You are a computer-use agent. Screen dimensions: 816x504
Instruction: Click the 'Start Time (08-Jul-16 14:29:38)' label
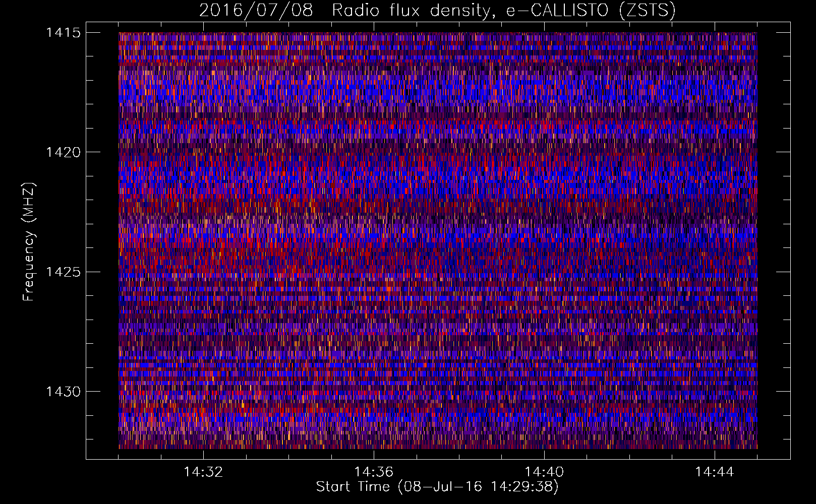pyautogui.click(x=437, y=487)
